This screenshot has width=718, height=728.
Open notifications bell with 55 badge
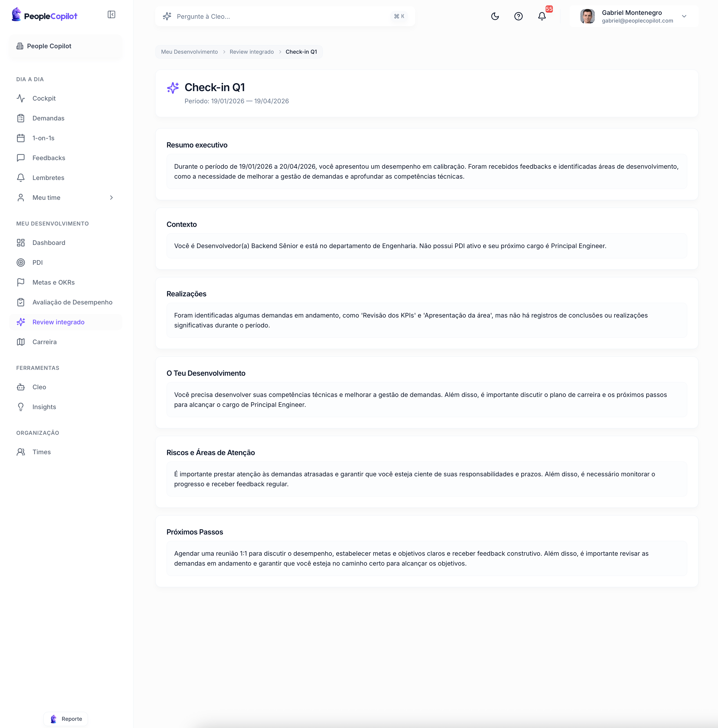click(542, 16)
